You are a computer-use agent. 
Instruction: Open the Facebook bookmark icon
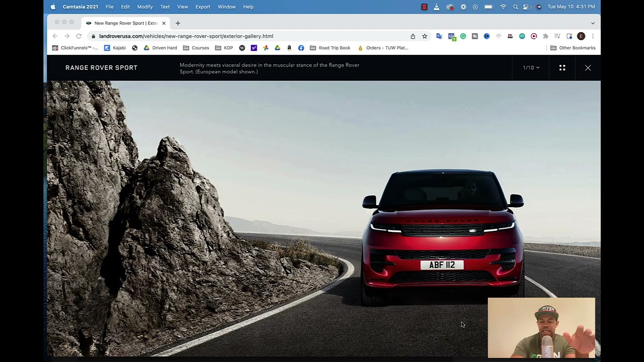click(x=301, y=48)
